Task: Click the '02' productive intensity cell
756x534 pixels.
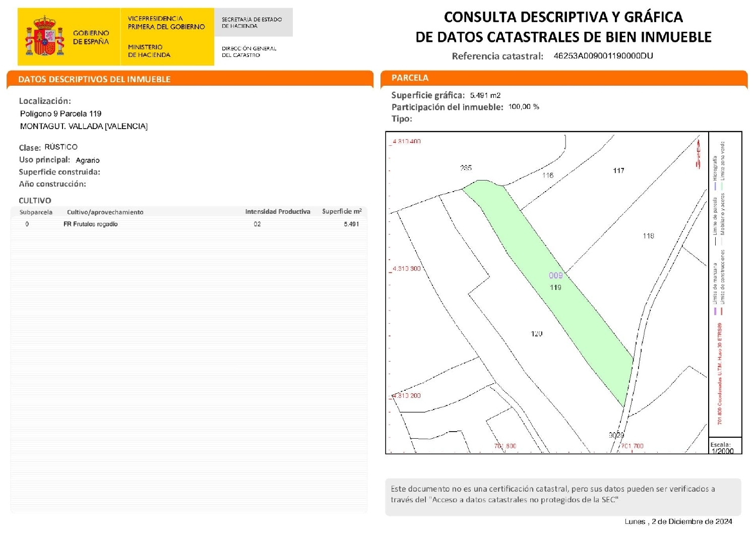Action: point(258,224)
